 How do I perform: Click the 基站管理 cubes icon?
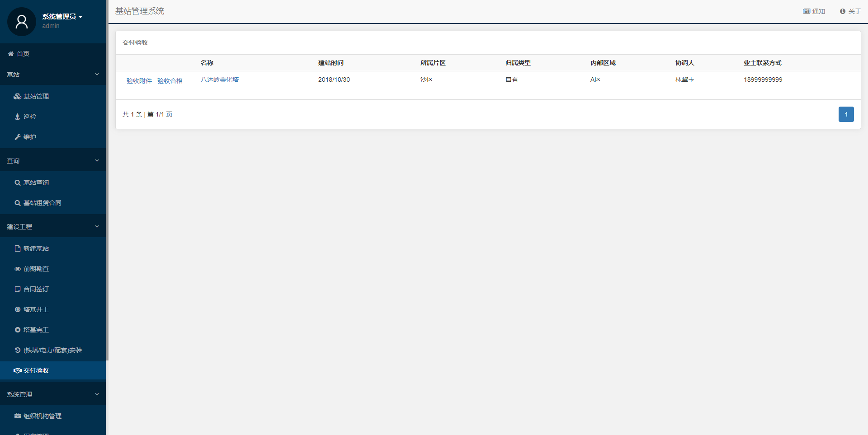click(x=17, y=96)
